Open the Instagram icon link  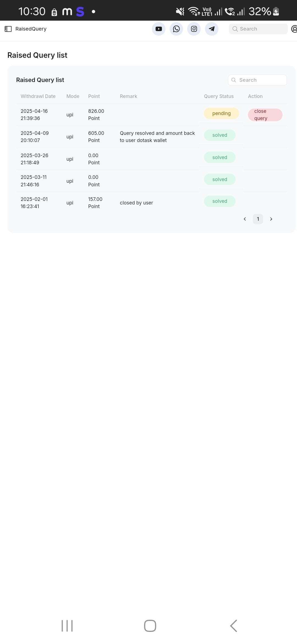tap(194, 29)
